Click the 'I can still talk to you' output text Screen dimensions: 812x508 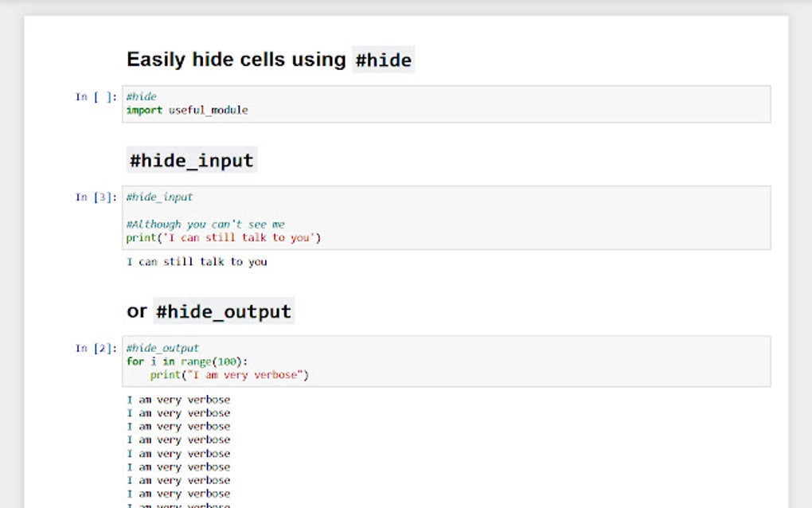pyautogui.click(x=197, y=261)
